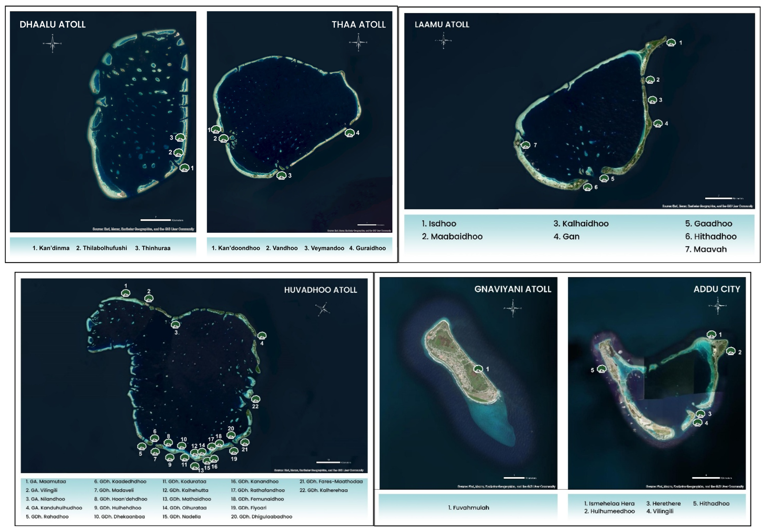Click '1. Fuvahmulah' legend label
The width and height of the screenshot is (767, 532).
(x=468, y=508)
